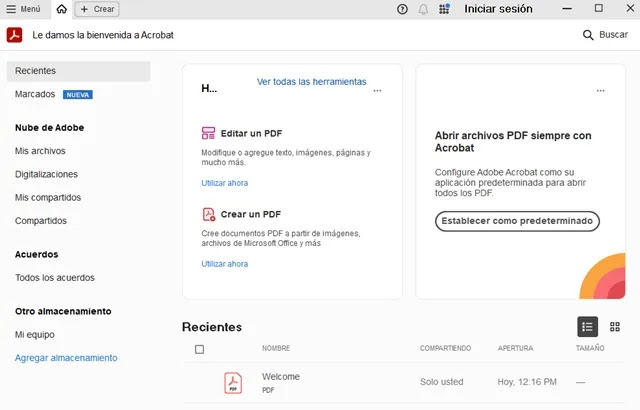Click the COMPARTIENDO column header
Screen dimensions: 640x410
point(445,348)
